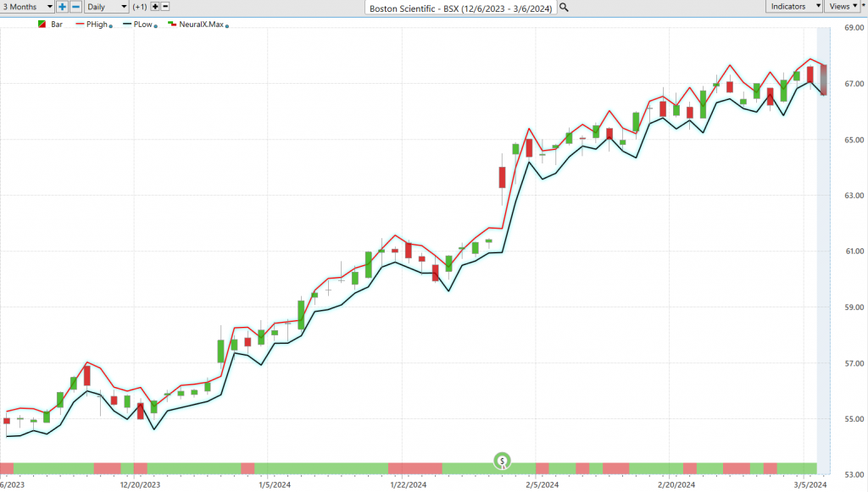This screenshot has width=868, height=492.
Task: Click the 1/5/2024 date axis label
Action: point(275,485)
